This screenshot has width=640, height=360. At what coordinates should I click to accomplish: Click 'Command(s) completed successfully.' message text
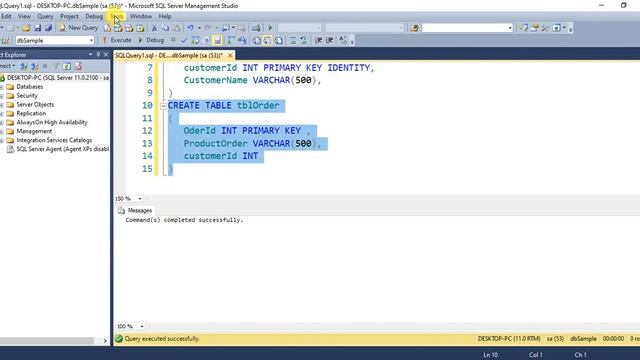(184, 220)
